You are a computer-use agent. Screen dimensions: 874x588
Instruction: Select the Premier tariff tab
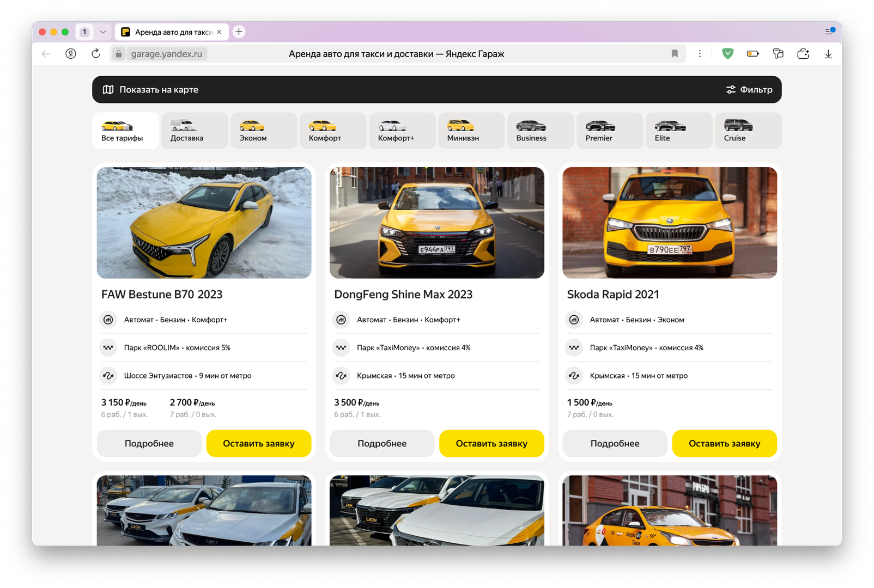pyautogui.click(x=610, y=131)
